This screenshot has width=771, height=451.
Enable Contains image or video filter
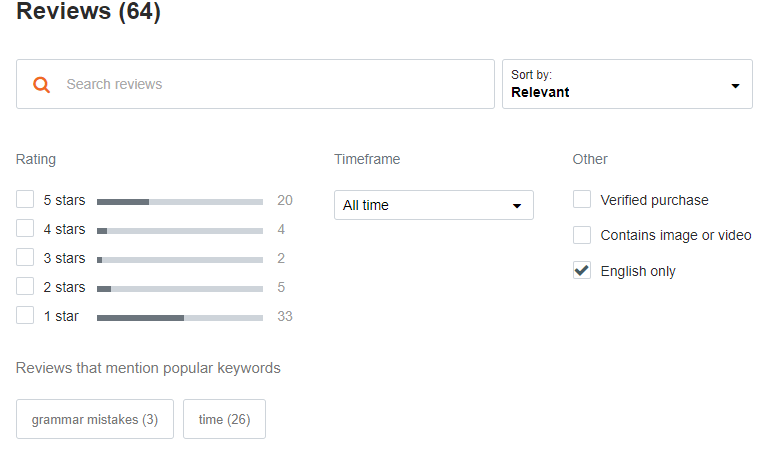(x=582, y=235)
